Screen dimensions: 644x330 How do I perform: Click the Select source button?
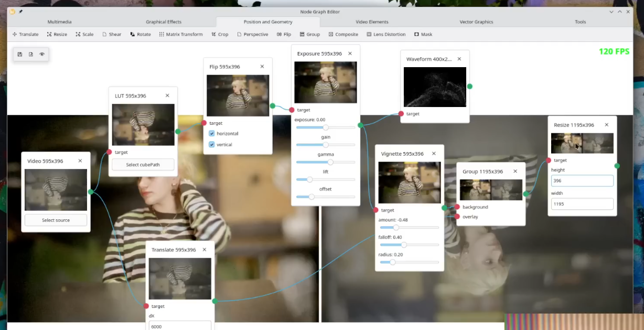point(56,220)
